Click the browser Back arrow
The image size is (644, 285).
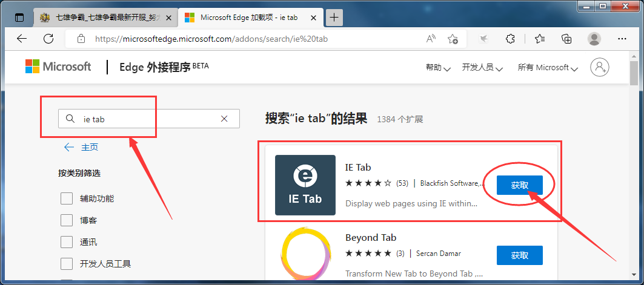pos(21,39)
